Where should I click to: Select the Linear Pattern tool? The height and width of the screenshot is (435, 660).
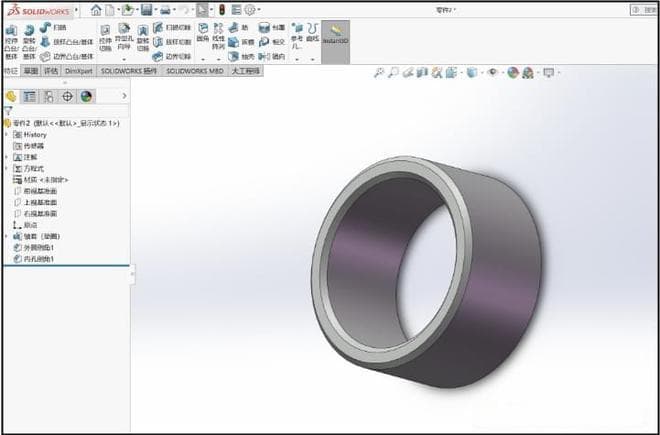[218, 36]
